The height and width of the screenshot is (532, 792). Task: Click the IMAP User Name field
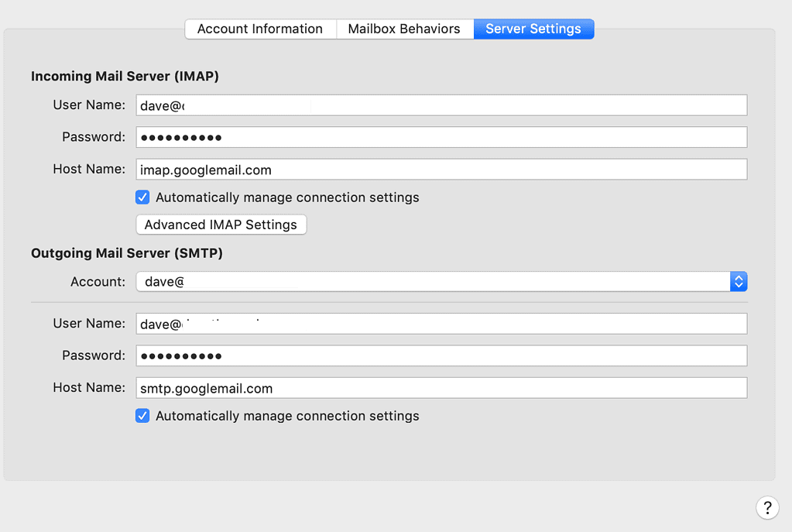click(441, 105)
